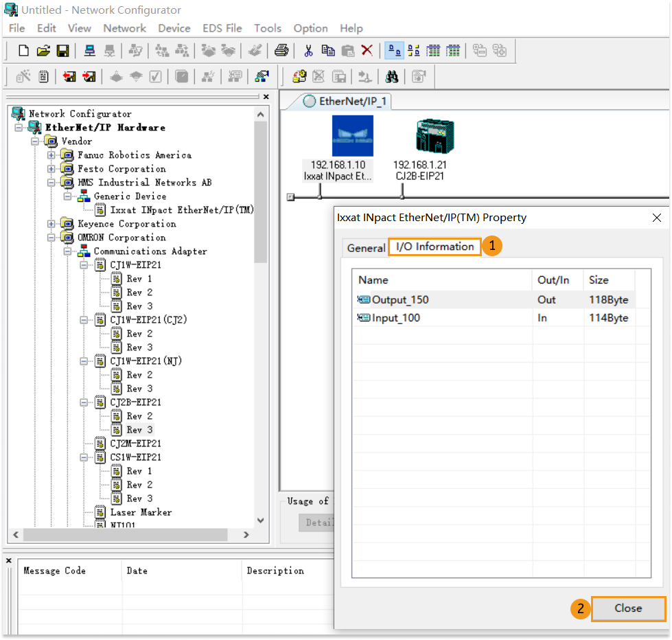Create a new network configuration file
The height and width of the screenshot is (640, 672).
(x=23, y=50)
